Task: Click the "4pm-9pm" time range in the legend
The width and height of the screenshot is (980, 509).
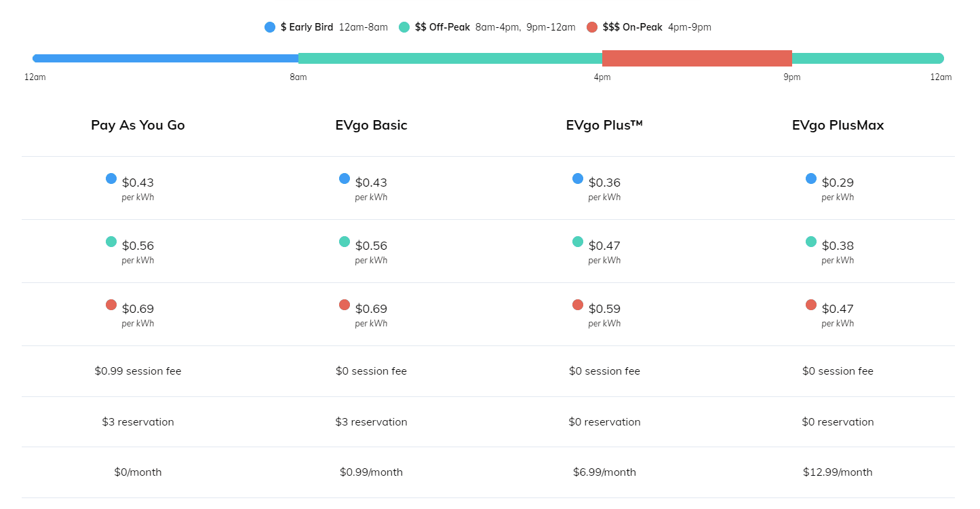Action: click(x=690, y=27)
